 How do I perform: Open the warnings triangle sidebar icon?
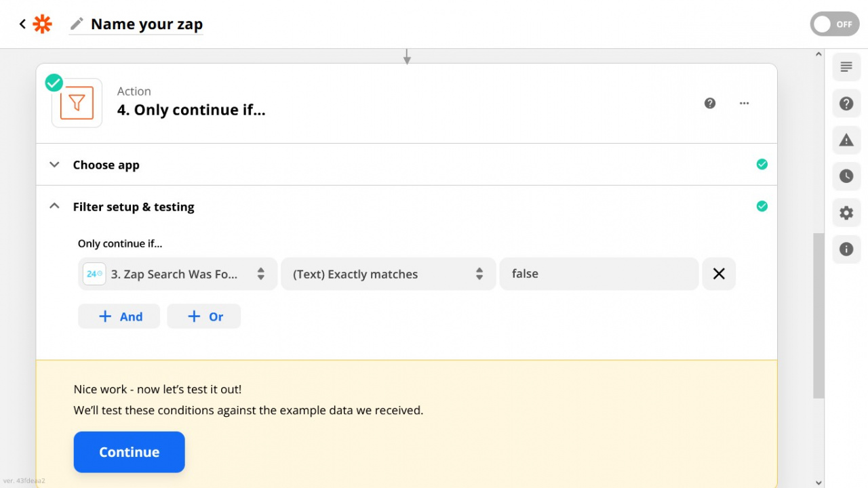click(846, 140)
